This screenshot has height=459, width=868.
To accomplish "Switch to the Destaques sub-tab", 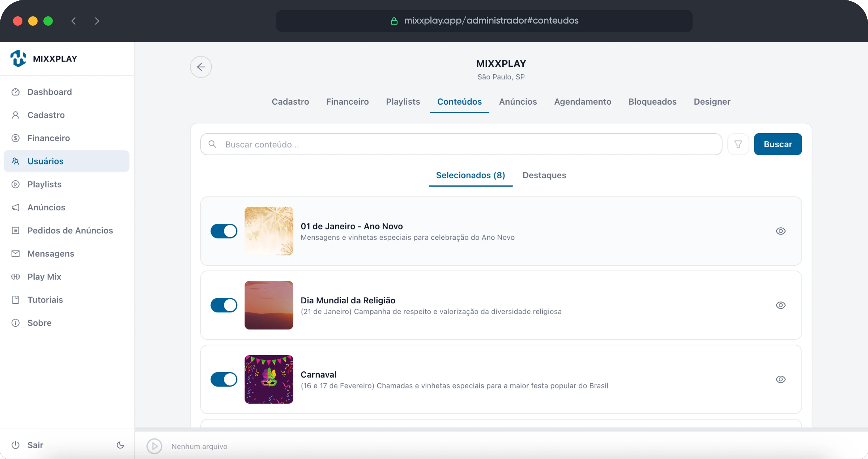I will (x=544, y=176).
